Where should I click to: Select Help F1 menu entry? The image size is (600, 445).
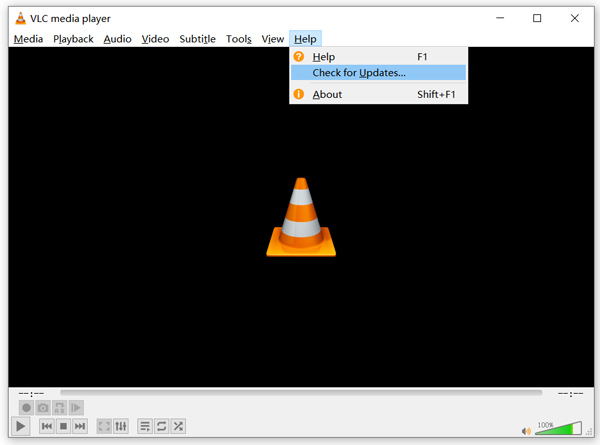point(378,57)
